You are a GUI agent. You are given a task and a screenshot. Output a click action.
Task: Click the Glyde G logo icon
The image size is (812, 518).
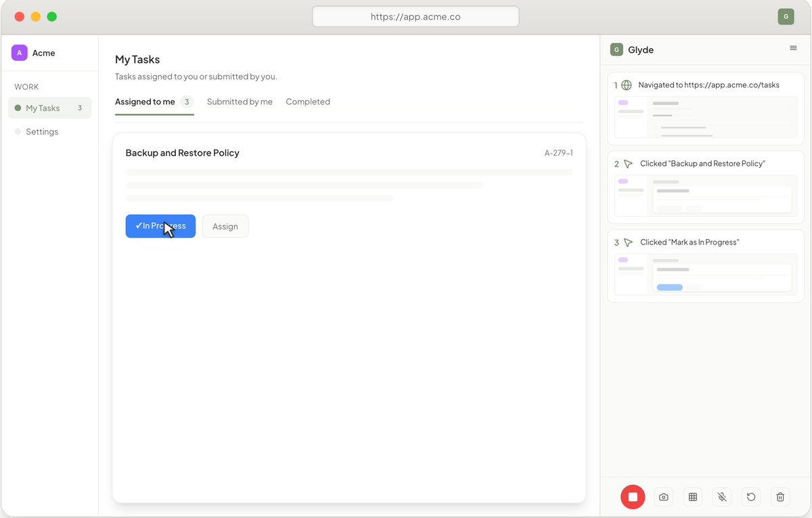[616, 49]
